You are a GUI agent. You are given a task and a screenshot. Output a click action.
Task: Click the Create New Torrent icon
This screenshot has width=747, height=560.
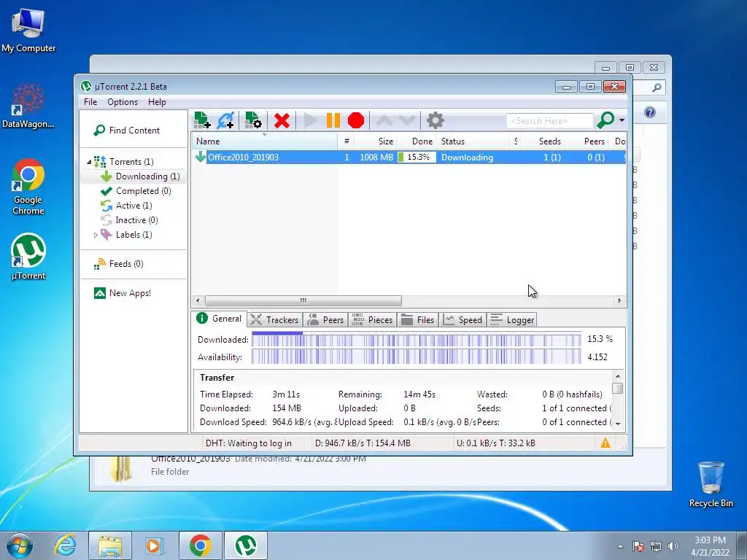click(x=253, y=120)
